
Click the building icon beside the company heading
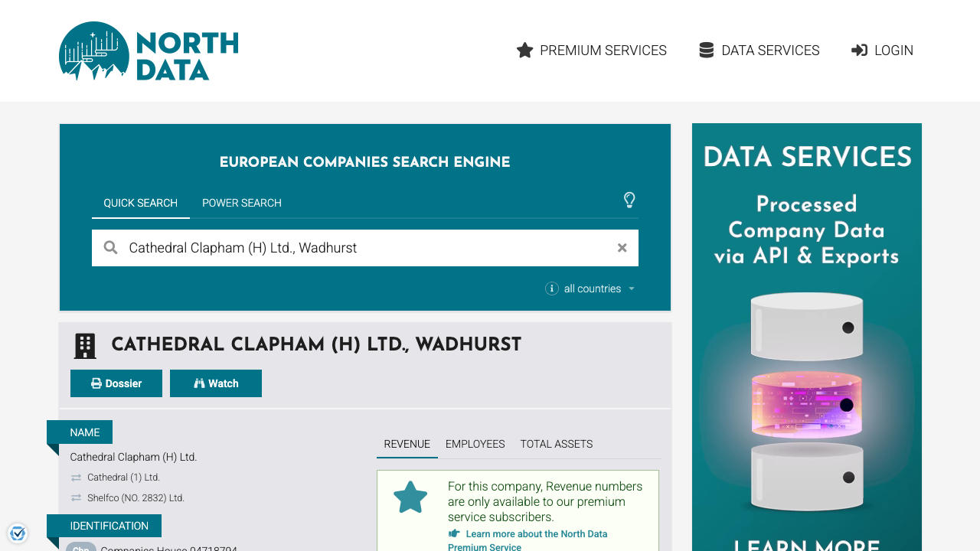pyautogui.click(x=84, y=345)
